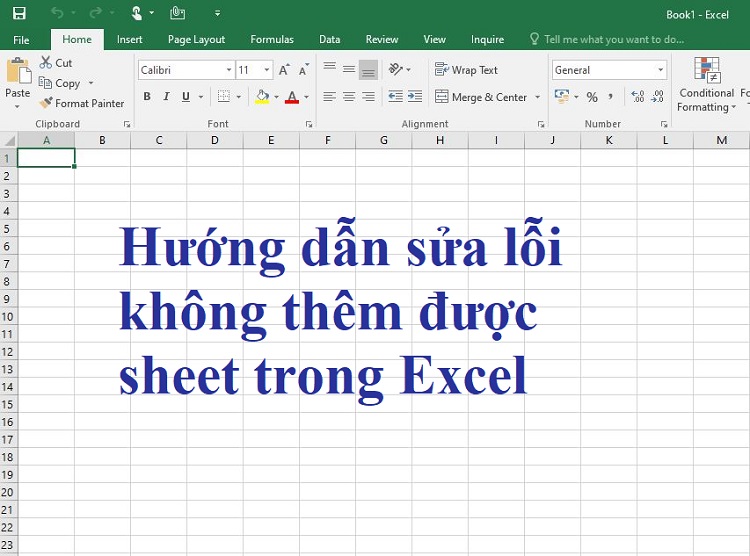Increase the indent
750x556 pixels.
point(415,97)
